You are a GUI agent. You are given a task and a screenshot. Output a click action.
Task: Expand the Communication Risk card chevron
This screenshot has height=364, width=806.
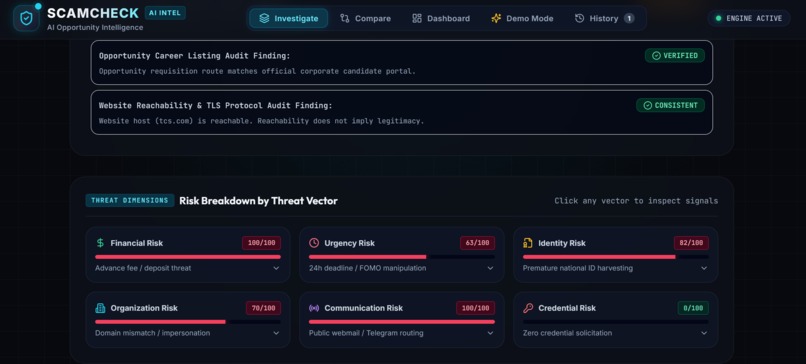490,333
